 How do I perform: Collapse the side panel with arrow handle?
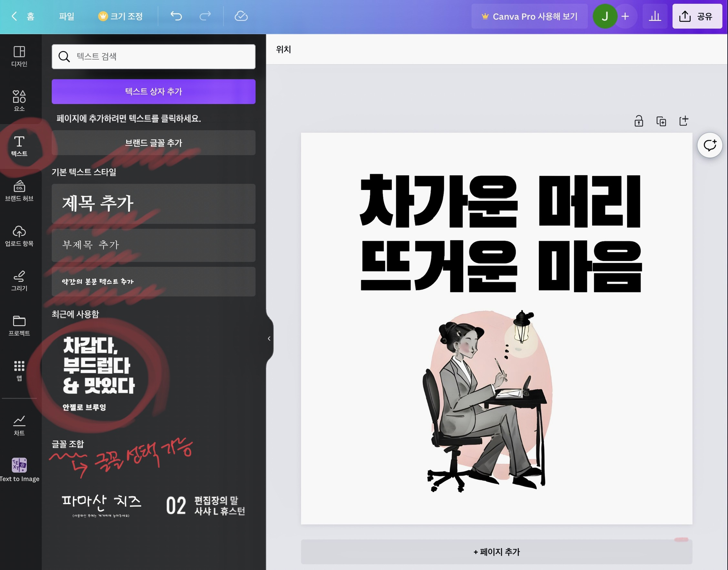click(269, 338)
